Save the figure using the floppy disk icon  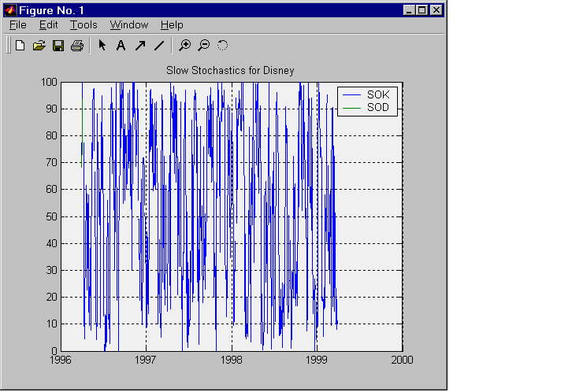point(58,46)
